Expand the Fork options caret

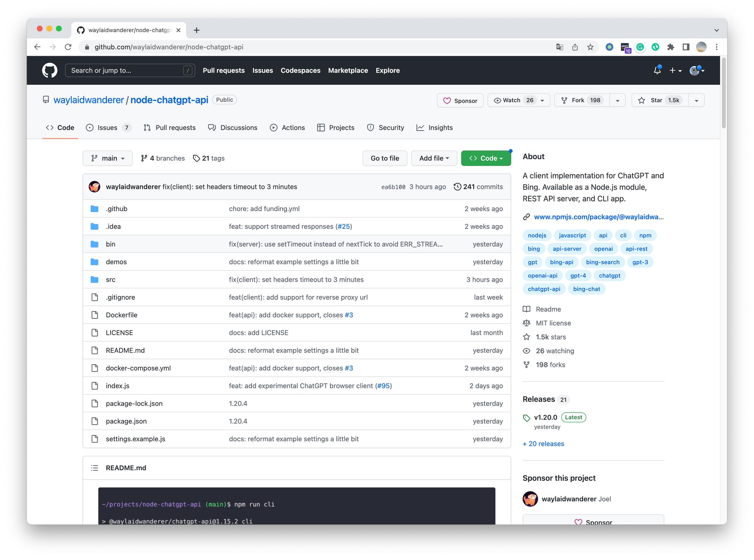tap(618, 100)
